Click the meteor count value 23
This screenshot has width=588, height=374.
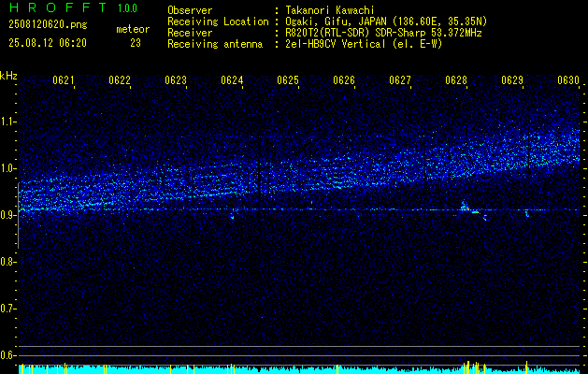click(136, 43)
